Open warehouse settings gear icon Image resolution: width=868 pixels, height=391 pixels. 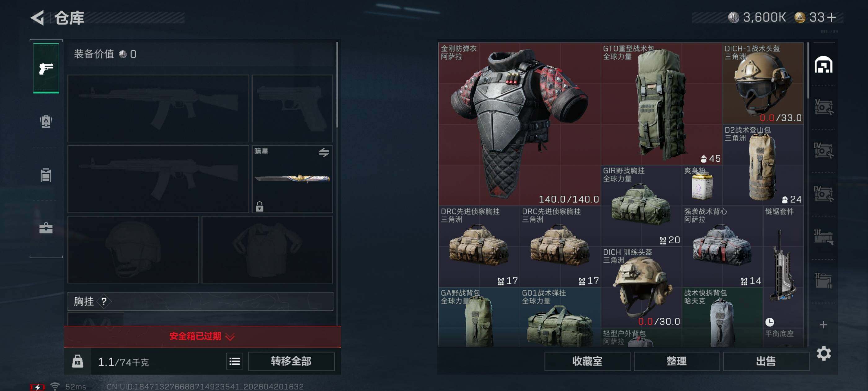click(824, 353)
